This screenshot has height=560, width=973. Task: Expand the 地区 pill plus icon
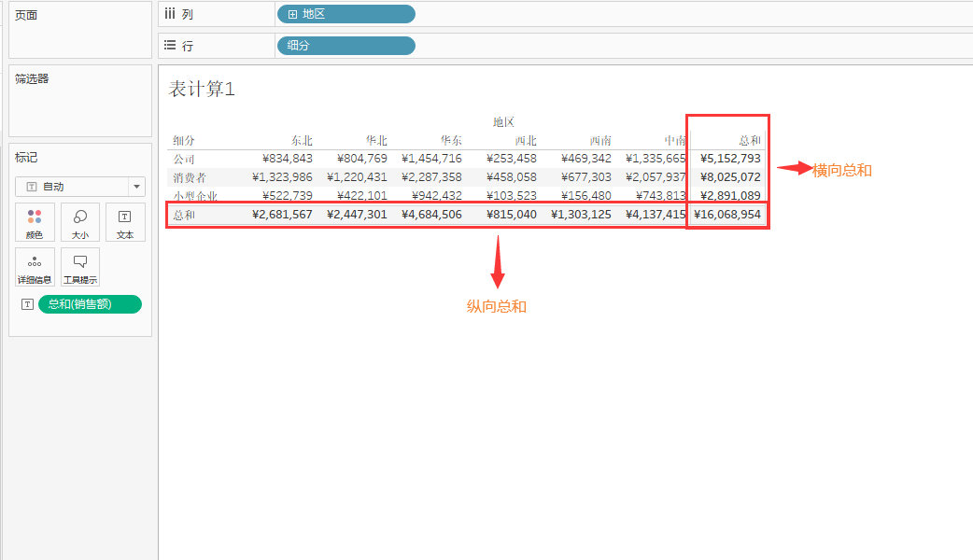292,14
